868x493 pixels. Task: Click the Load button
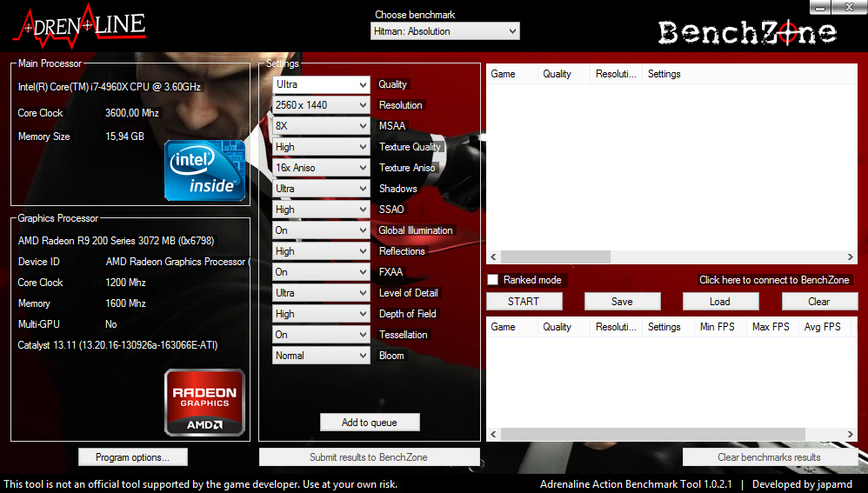[720, 302]
